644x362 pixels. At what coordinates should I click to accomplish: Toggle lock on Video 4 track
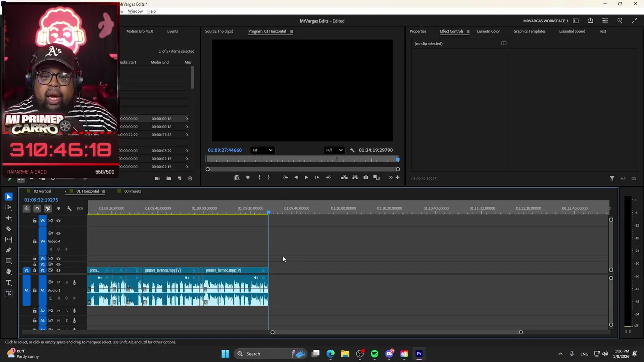pyautogui.click(x=35, y=241)
